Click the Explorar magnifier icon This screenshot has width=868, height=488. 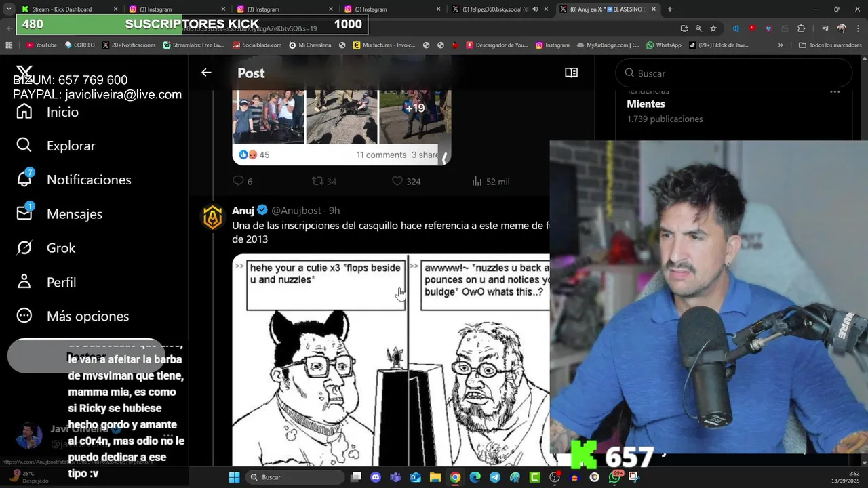pyautogui.click(x=24, y=146)
